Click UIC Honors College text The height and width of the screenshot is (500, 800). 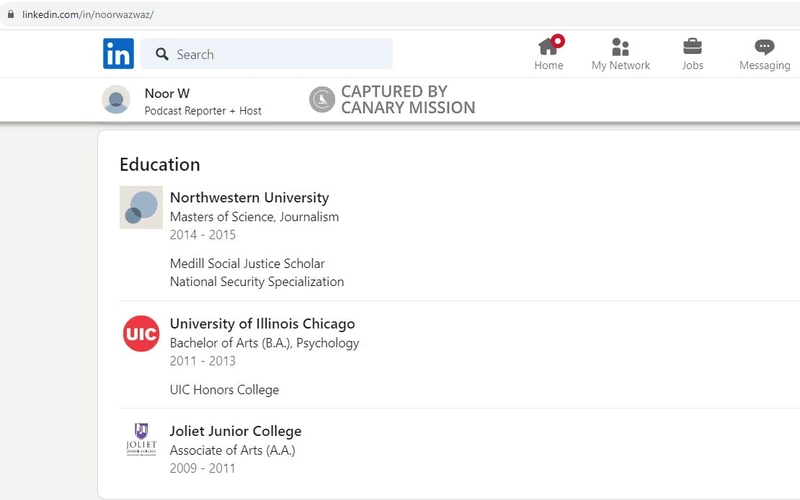tap(224, 390)
